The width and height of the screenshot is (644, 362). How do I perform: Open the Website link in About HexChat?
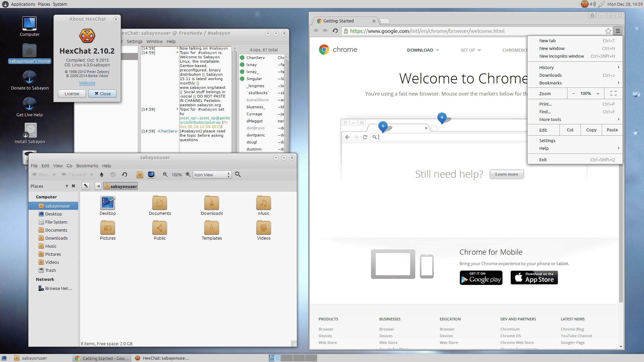[87, 83]
